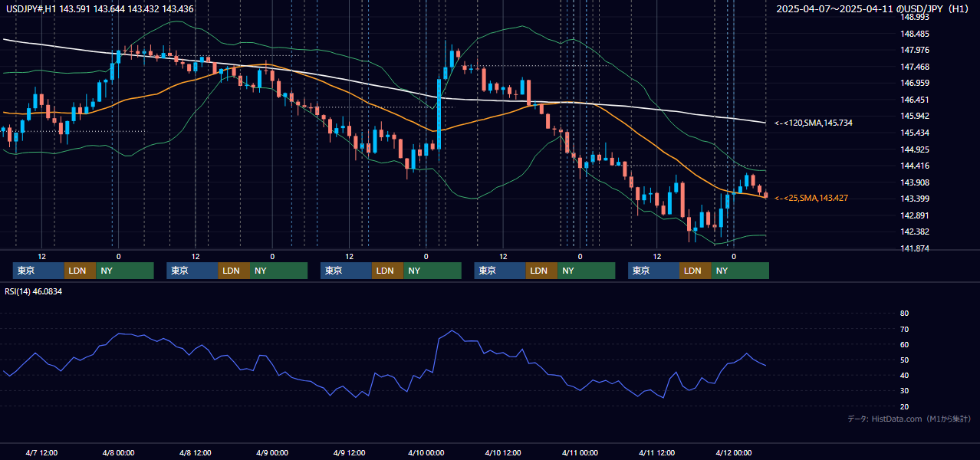Select the 4/10 00:00 time axis label

click(x=426, y=452)
